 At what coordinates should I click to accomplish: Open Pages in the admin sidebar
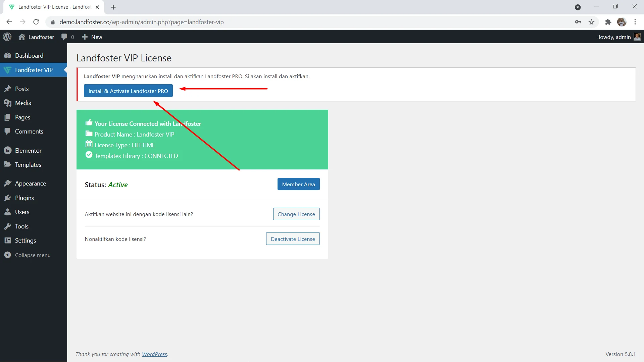coord(34,117)
